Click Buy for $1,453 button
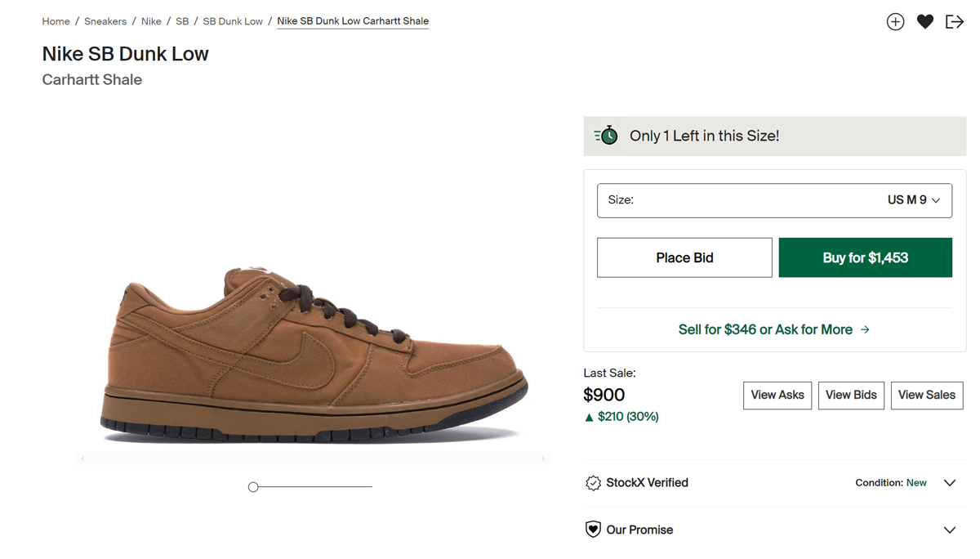The width and height of the screenshot is (980, 559). click(865, 257)
